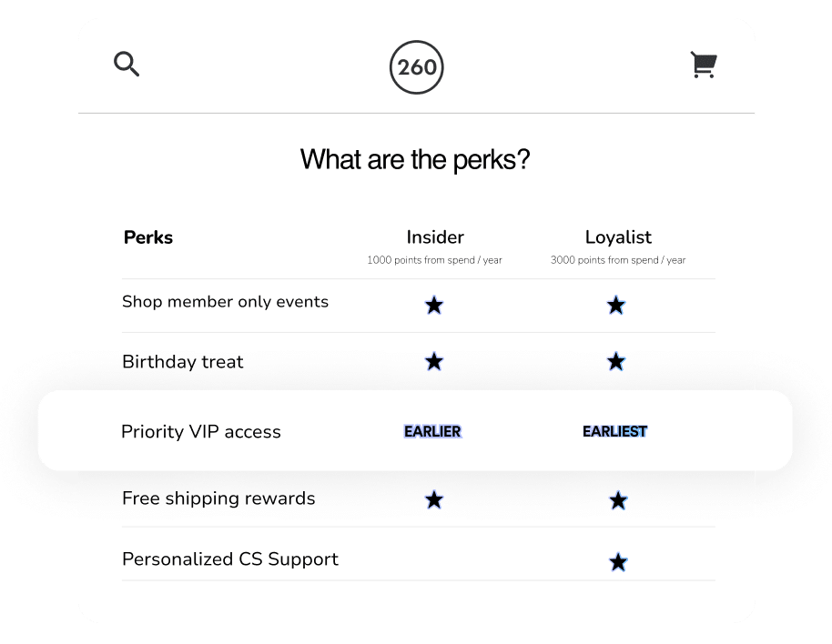Click the Personalized CS Support label
The image size is (832, 644).
point(230,559)
